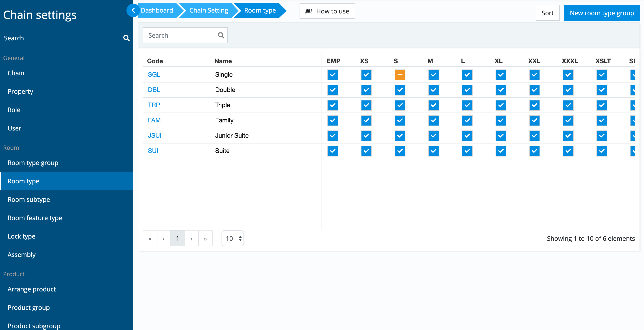Open page size dropdown showing 10
Viewport: 644px width, 330px height.
pos(233,239)
